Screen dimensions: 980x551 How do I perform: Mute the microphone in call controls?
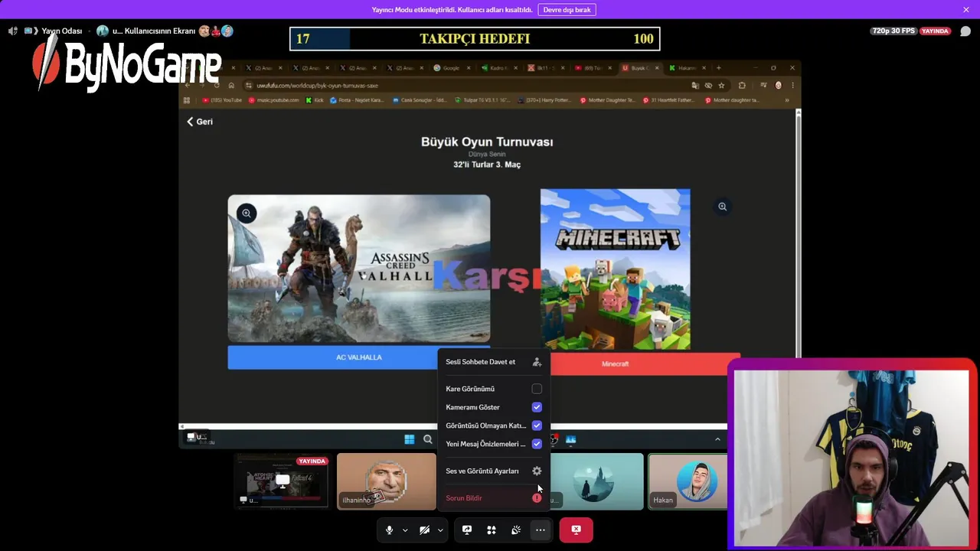click(389, 530)
